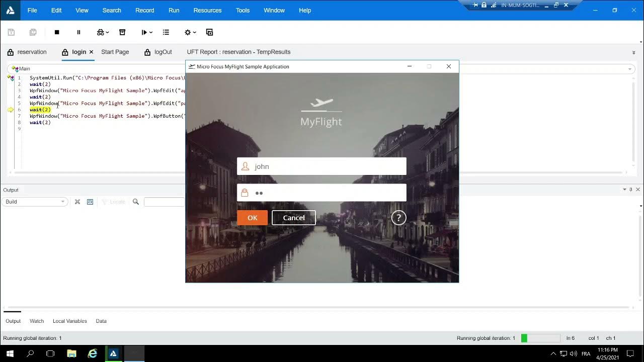Click the pin icon on remote session bar
The width and height of the screenshot is (644, 362).
[476, 5]
